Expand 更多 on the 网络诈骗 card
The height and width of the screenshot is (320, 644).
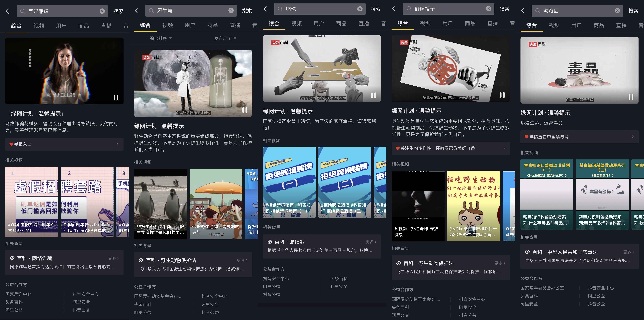pyautogui.click(x=113, y=258)
